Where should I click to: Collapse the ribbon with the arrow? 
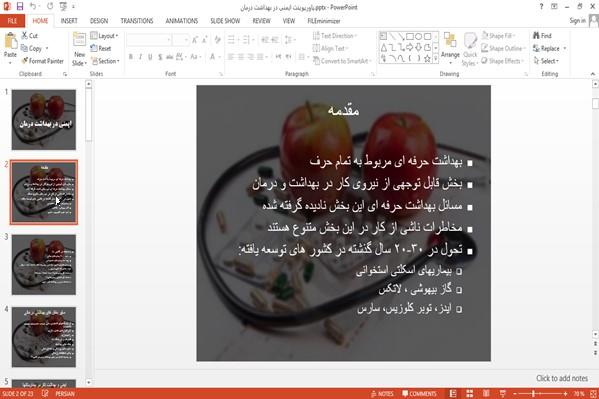(593, 74)
